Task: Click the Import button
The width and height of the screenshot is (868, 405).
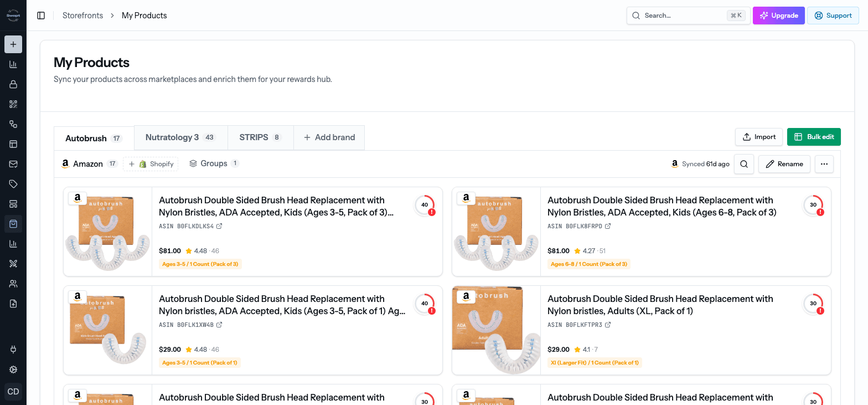Action: (759, 137)
